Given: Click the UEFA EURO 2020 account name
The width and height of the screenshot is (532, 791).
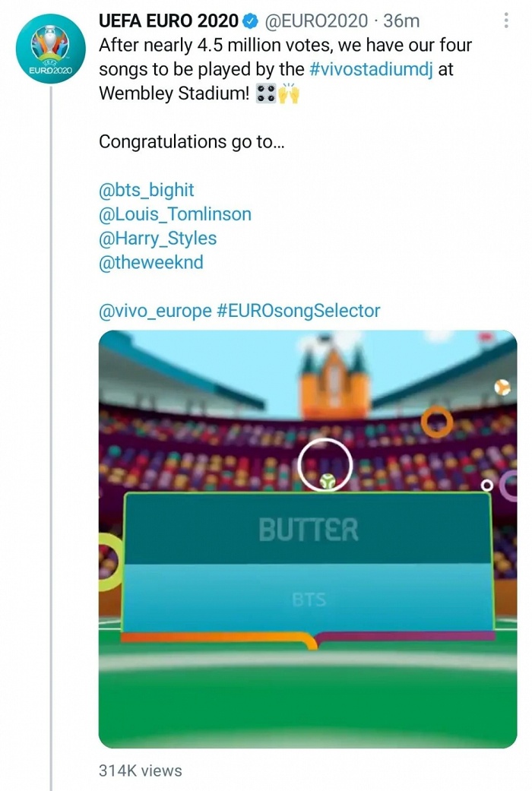Looking at the screenshot, I should (x=168, y=21).
